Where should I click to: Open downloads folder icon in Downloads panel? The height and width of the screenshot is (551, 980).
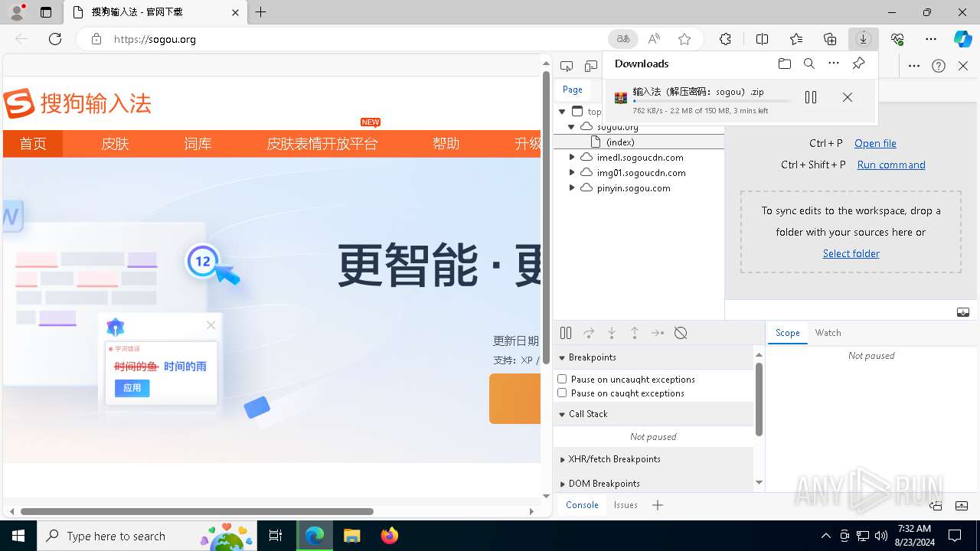click(785, 64)
